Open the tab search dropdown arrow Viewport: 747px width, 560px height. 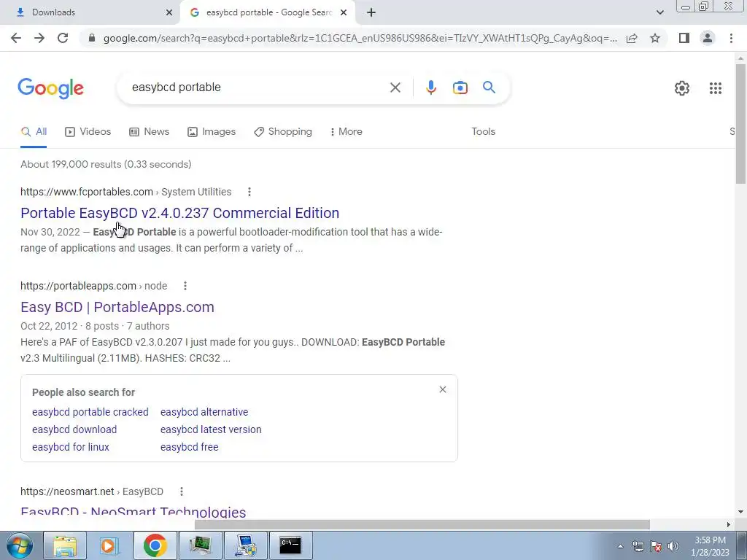[659, 12]
